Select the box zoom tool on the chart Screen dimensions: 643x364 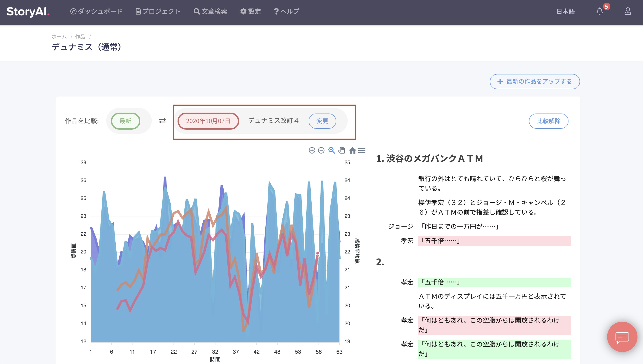point(332,151)
